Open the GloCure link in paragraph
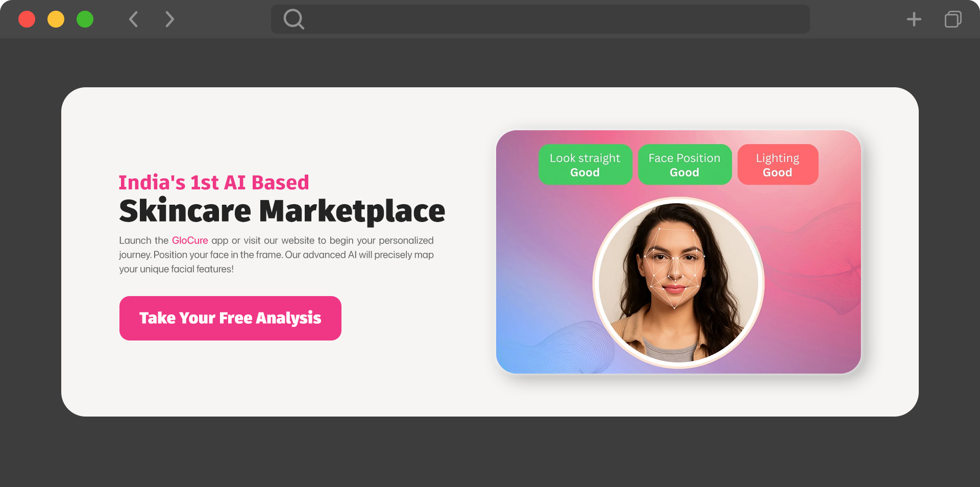980x487 pixels. 190,240
